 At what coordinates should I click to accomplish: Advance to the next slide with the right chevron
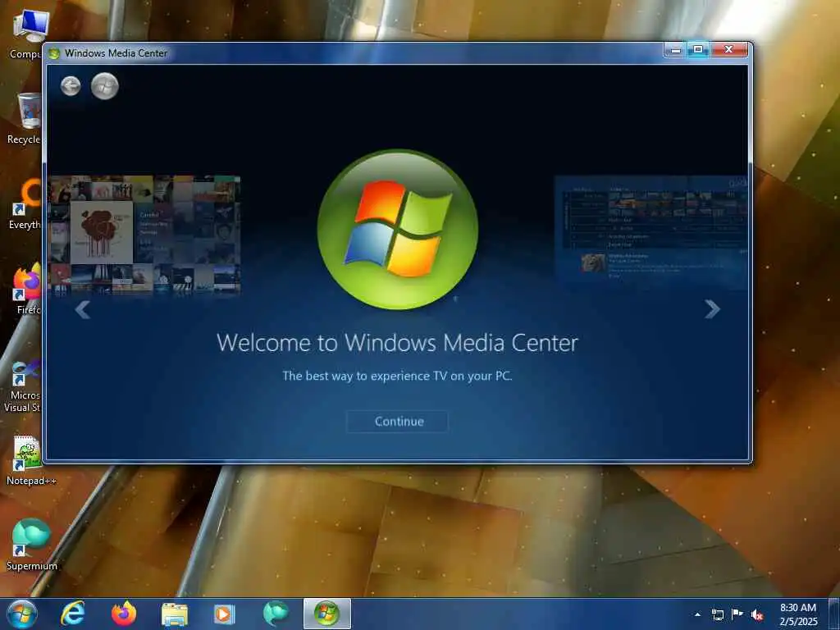[712, 309]
